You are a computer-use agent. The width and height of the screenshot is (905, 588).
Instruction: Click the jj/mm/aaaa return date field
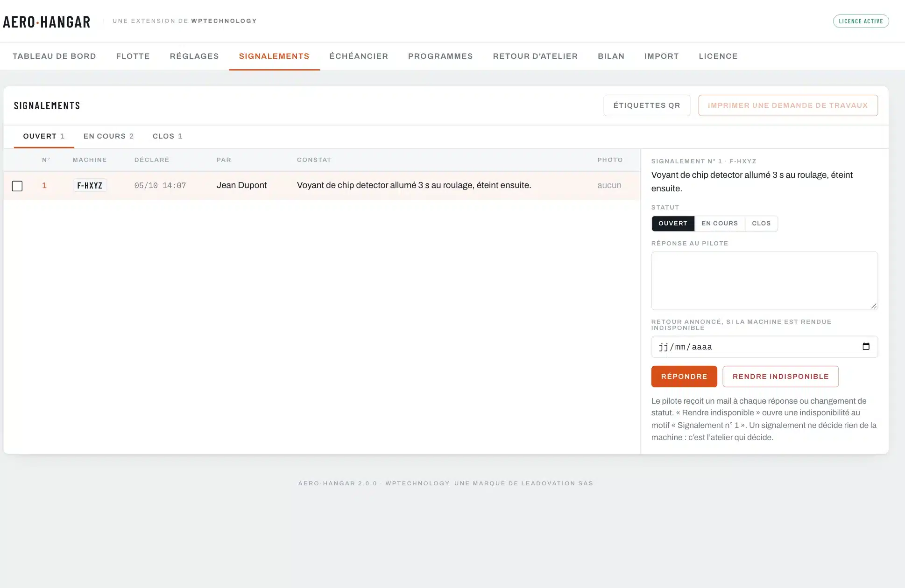pyautogui.click(x=764, y=347)
